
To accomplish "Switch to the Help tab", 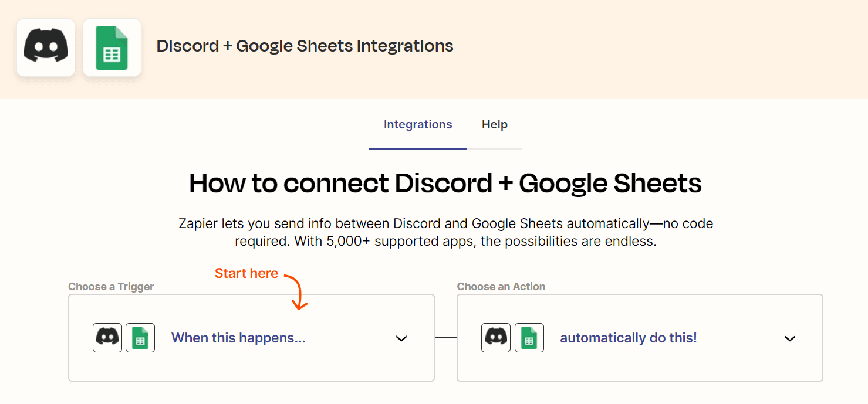I will click(495, 124).
